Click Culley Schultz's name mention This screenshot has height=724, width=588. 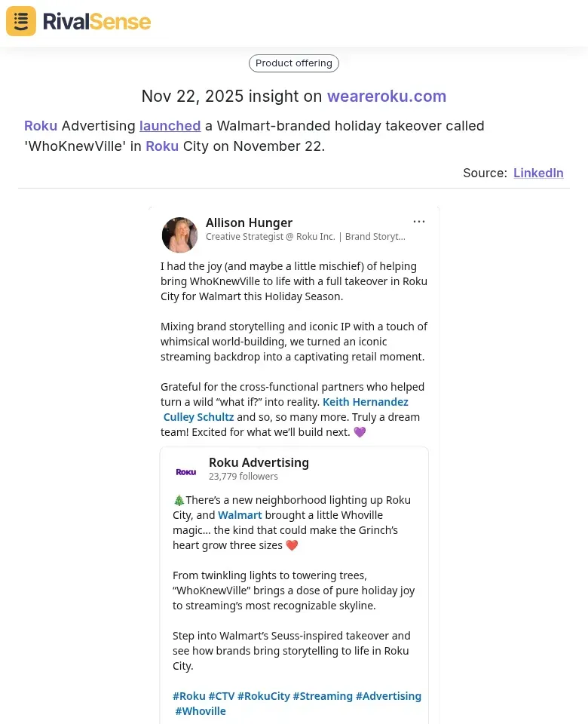pos(198,417)
